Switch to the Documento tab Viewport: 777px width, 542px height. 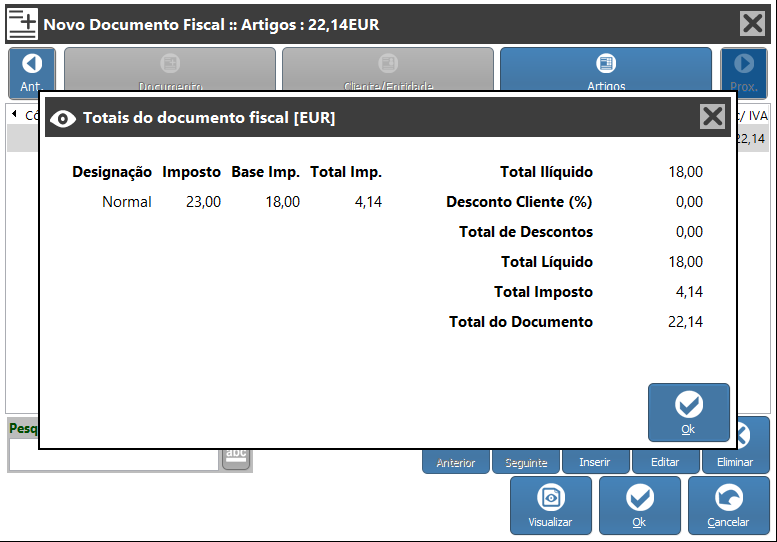tap(170, 70)
